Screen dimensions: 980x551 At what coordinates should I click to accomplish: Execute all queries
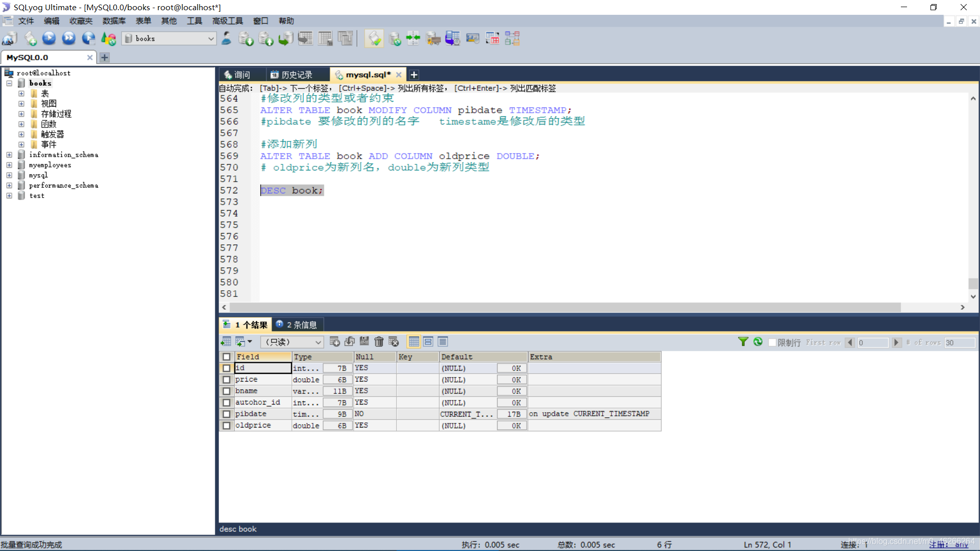[x=69, y=38]
